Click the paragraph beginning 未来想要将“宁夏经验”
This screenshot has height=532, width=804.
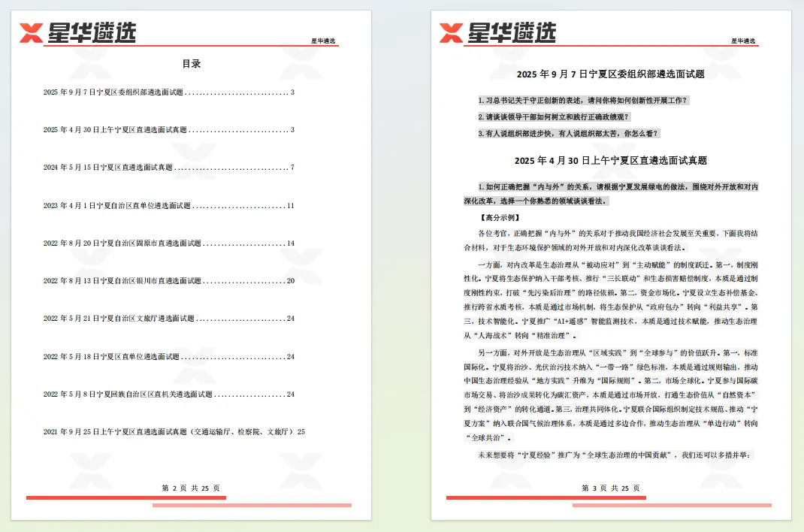pos(616,455)
